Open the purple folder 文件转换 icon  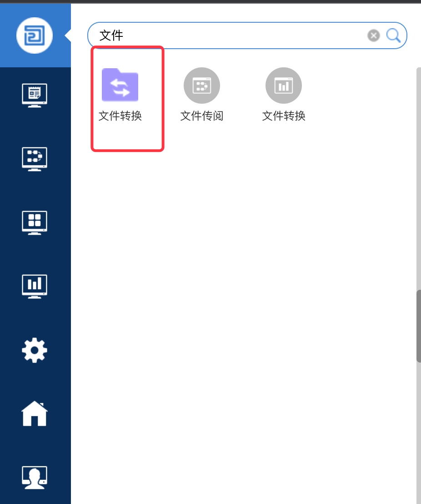(120, 85)
